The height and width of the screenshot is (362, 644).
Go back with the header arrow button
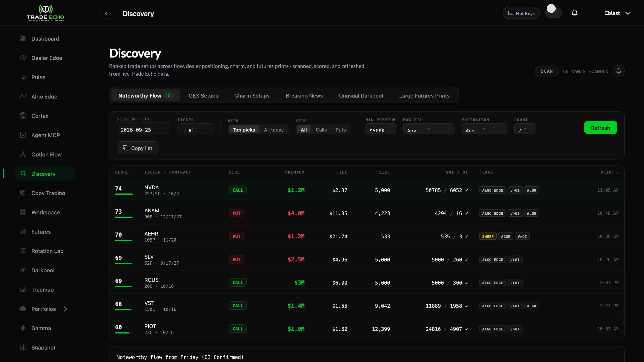pos(106,13)
